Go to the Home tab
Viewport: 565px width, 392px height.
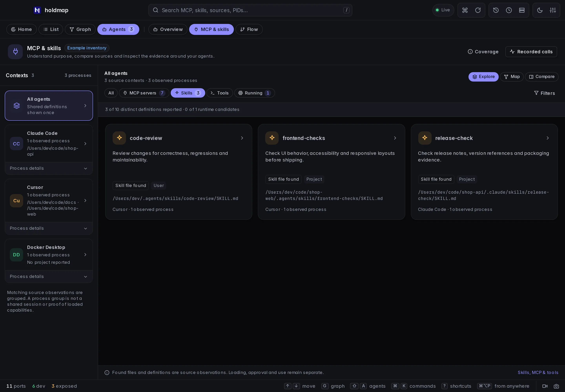(21, 29)
